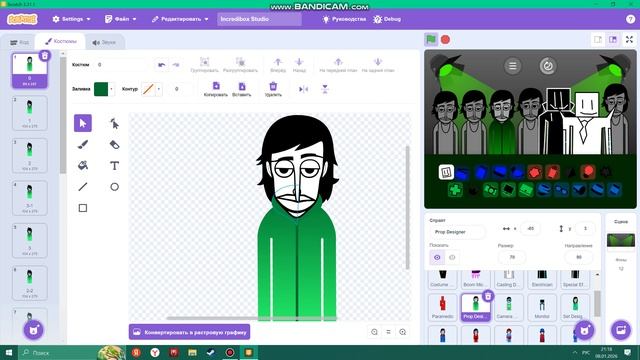Open the Debug menu item

tap(387, 19)
